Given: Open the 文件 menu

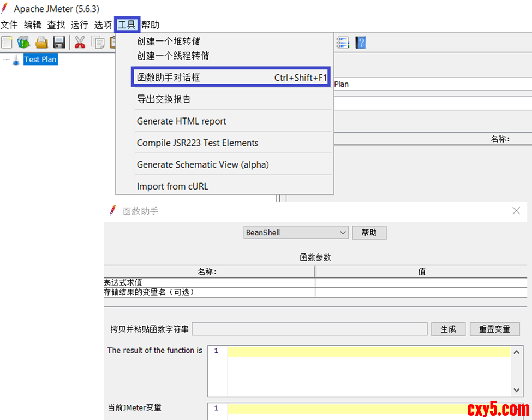Looking at the screenshot, I should click(x=9, y=25).
